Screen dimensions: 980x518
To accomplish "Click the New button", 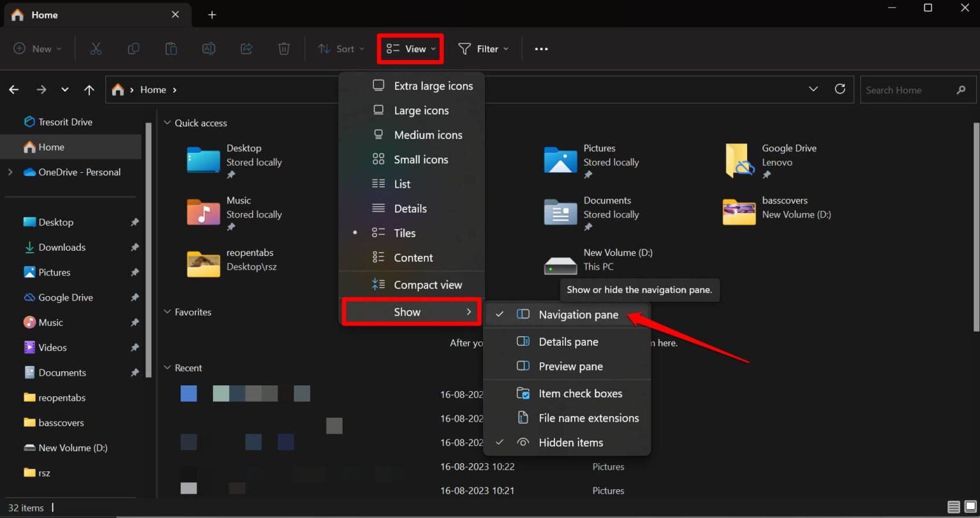I will pos(36,48).
